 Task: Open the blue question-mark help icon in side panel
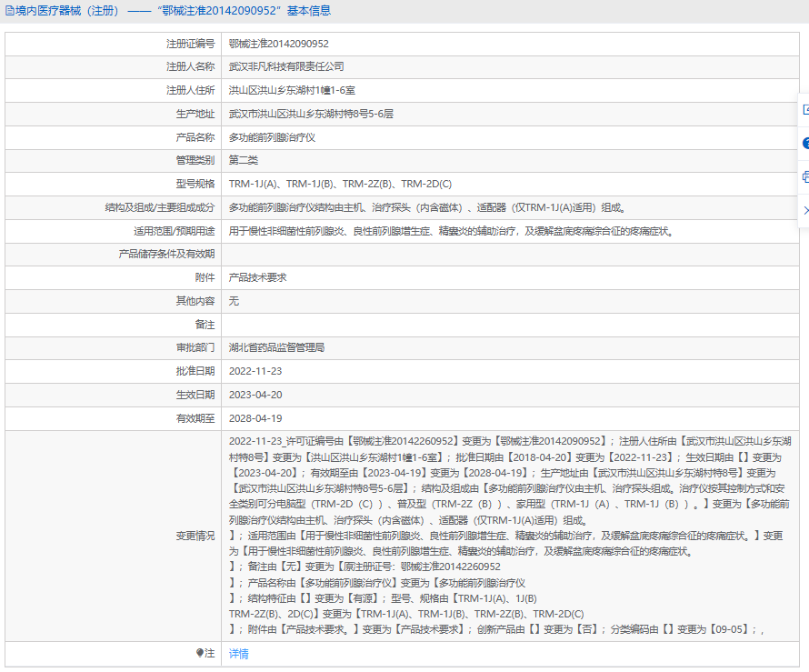[805, 143]
